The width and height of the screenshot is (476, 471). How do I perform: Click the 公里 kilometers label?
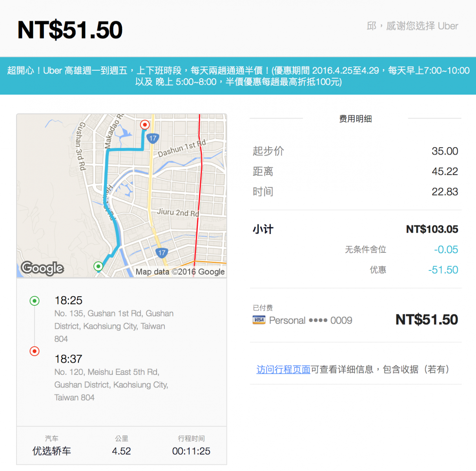[122, 438]
